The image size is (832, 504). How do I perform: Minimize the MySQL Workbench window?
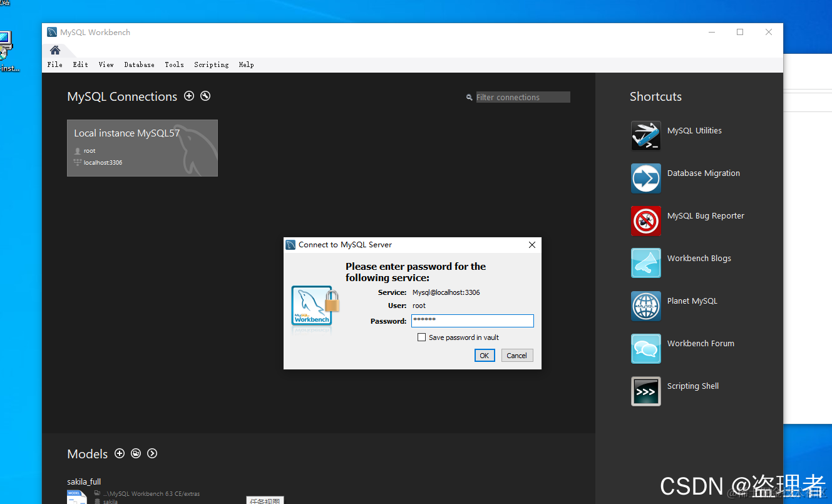(x=712, y=33)
